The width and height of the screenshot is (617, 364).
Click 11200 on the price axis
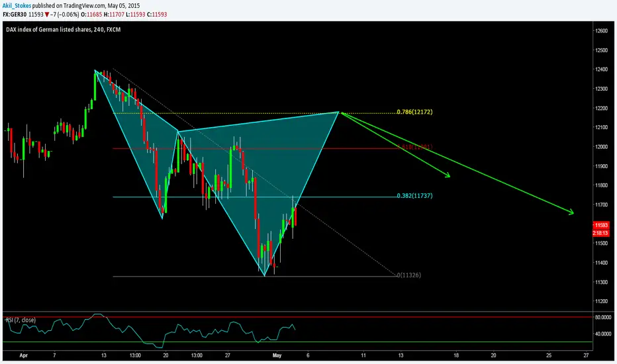tap(600, 301)
